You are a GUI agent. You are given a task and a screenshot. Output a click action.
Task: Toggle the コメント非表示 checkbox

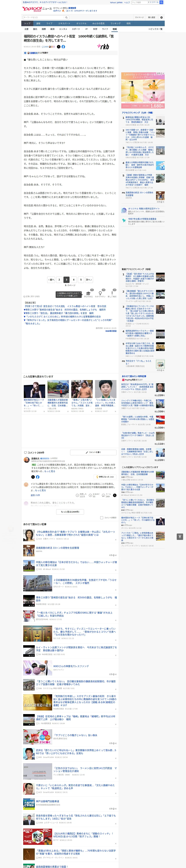pyautogui.click(x=102, y=518)
